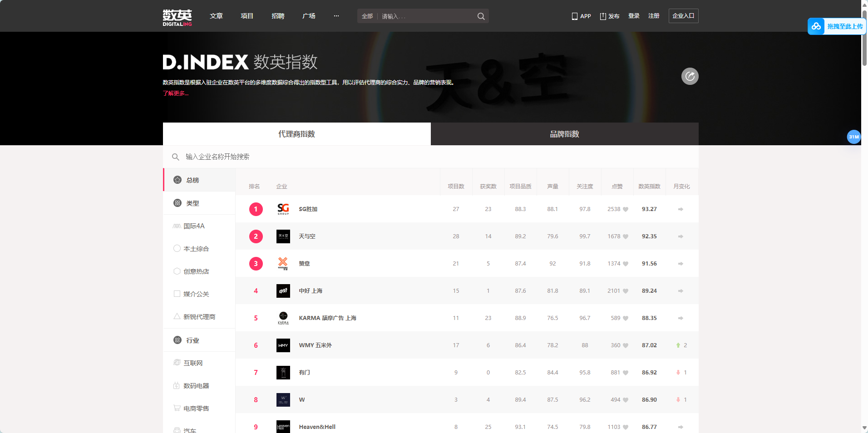Select the 互联网 industry filter
The image size is (868, 433).
point(188,363)
